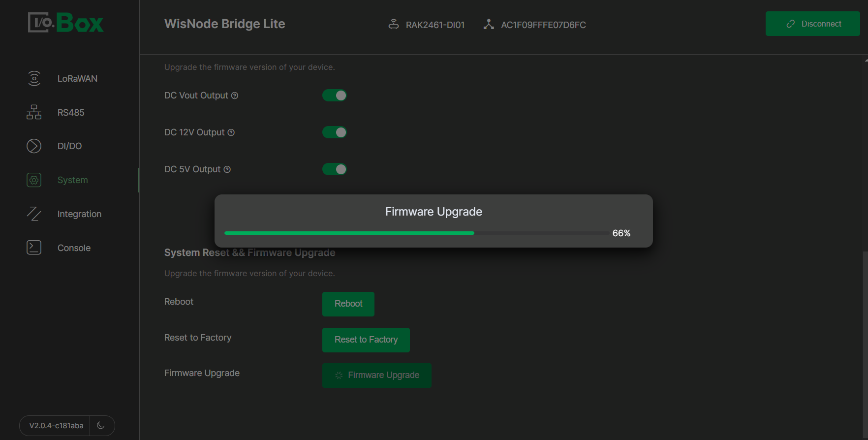
Task: Click the firmware upgrade progress bar
Action: 416,233
